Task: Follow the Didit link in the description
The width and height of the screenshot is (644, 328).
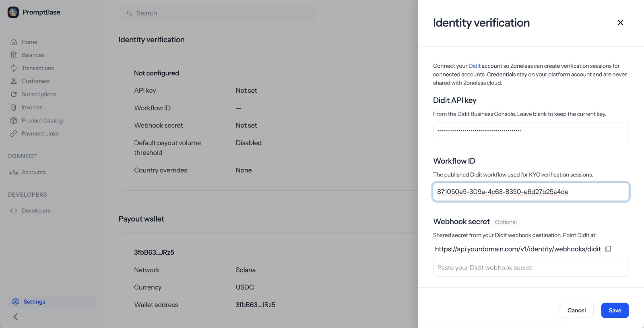Action: pyautogui.click(x=475, y=66)
